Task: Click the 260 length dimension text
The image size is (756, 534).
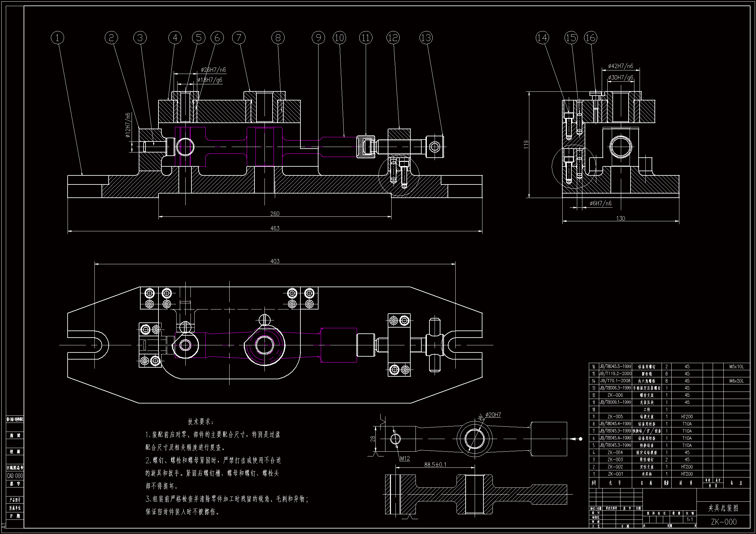Action: pos(275,214)
